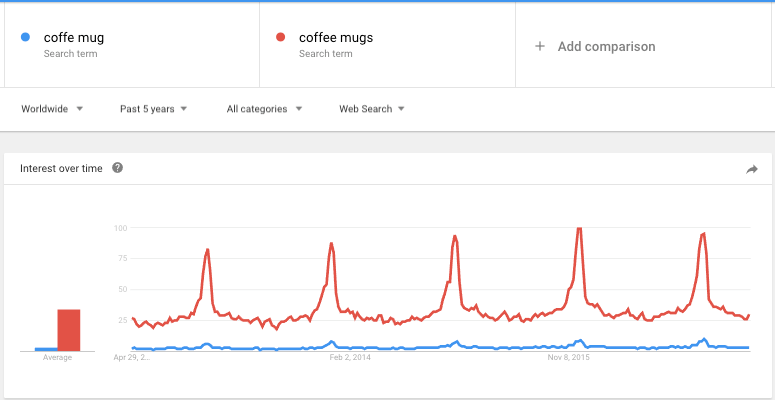Click the tallest red peak near Nov 2015
Image resolution: width=775 pixels, height=400 pixels.
(x=579, y=230)
